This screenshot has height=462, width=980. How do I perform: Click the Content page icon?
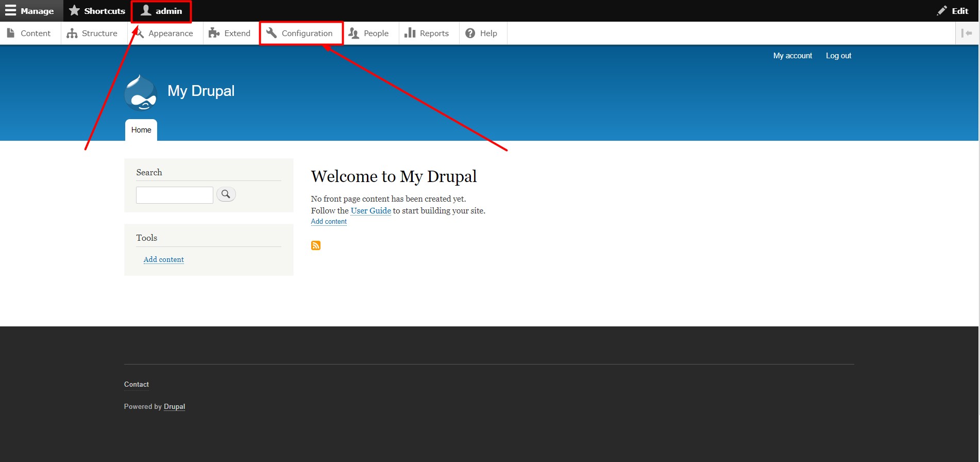11,33
